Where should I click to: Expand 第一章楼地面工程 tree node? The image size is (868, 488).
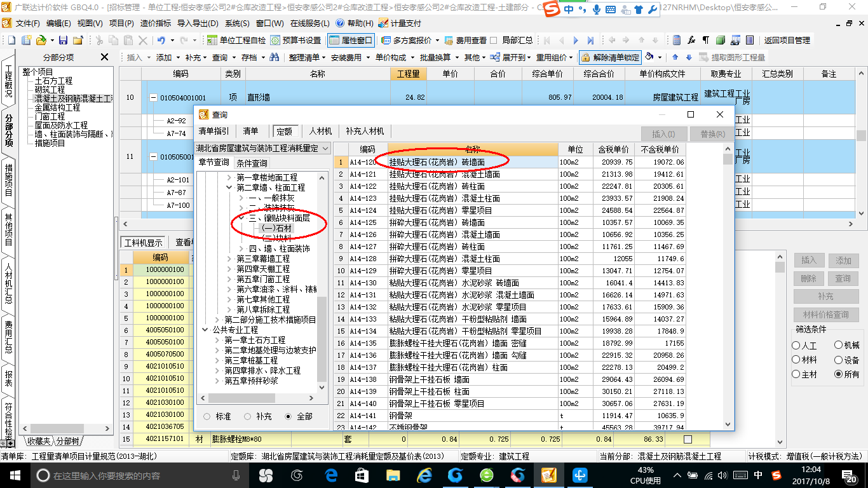pyautogui.click(x=229, y=177)
